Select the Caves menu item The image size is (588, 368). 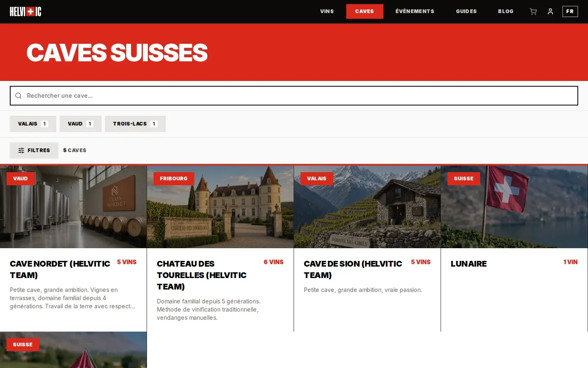click(365, 11)
